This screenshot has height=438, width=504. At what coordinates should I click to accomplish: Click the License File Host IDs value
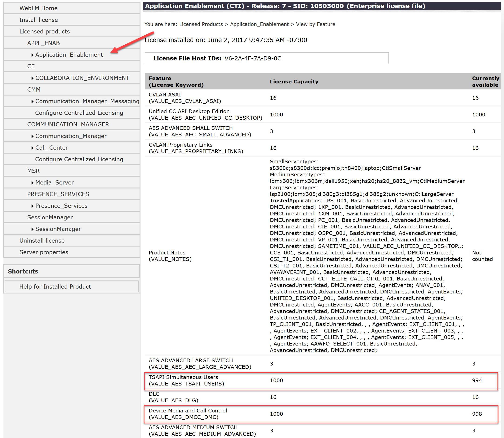tap(253, 58)
